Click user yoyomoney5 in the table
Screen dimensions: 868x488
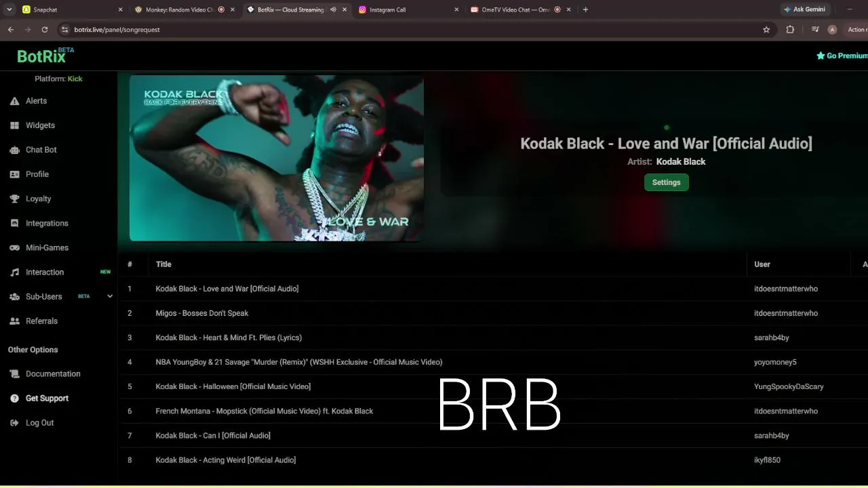click(775, 362)
